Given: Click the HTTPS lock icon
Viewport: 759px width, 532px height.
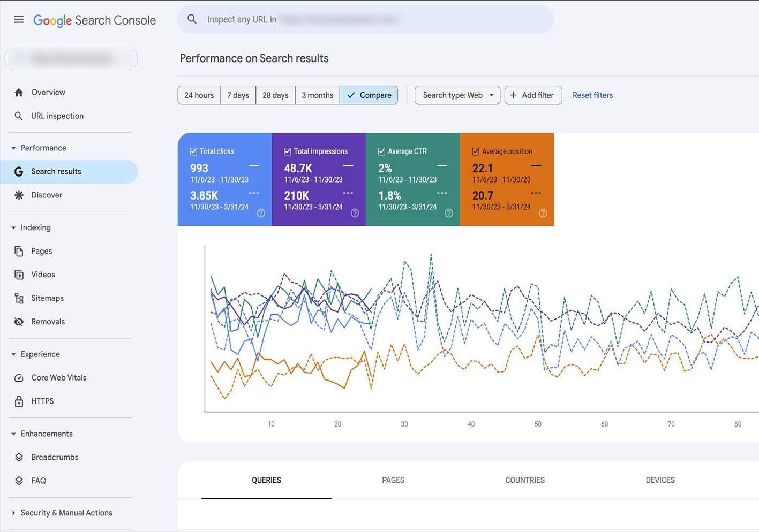Looking at the screenshot, I should [19, 401].
